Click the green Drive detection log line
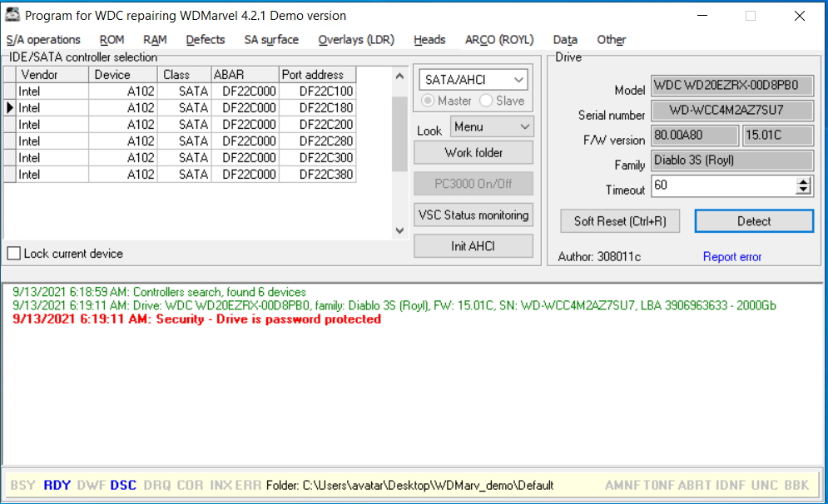 (x=394, y=305)
